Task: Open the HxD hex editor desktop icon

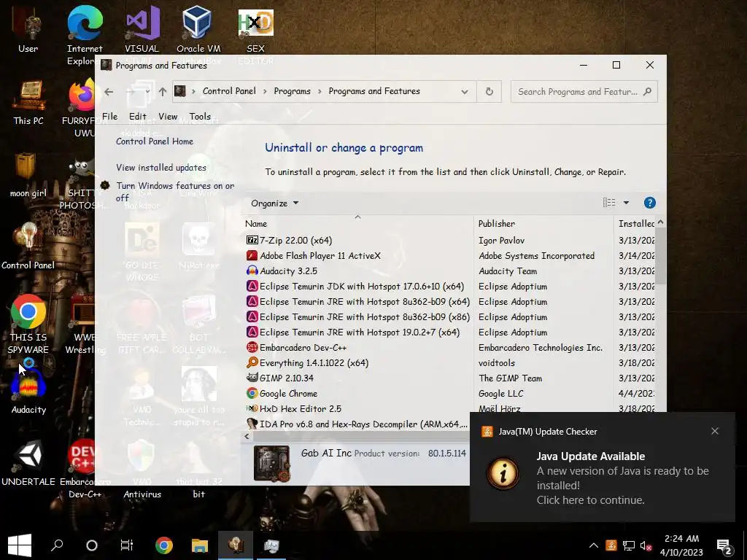Action: (255, 31)
